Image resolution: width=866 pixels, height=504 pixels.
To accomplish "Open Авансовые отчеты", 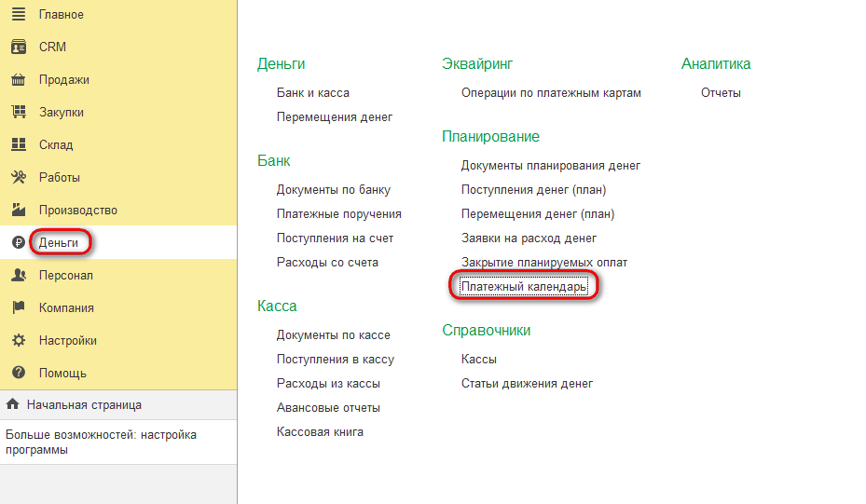I will pos(329,408).
